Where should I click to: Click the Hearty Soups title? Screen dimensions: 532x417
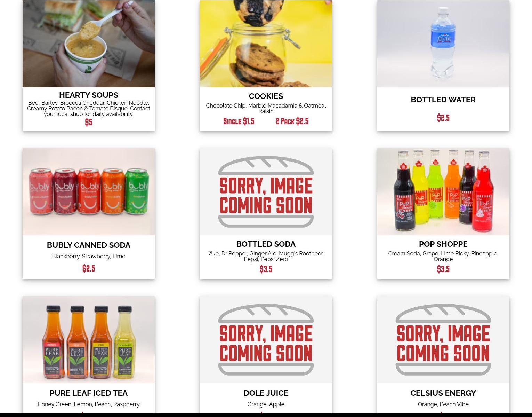89,95
